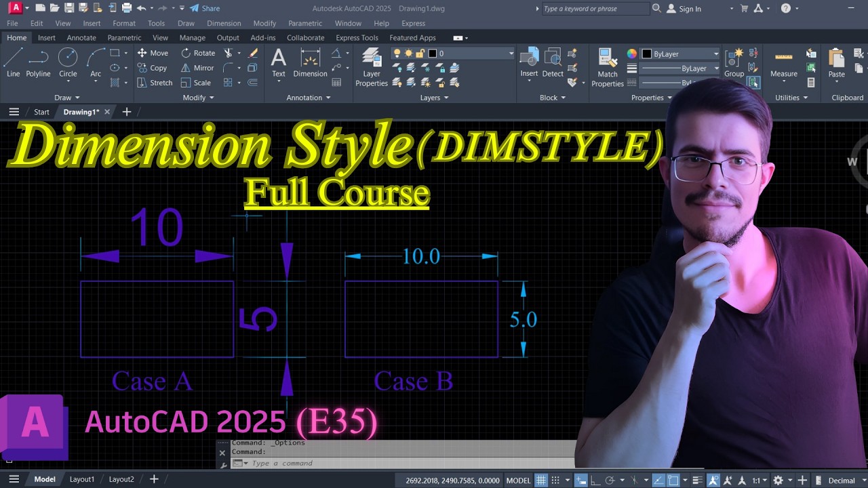Viewport: 868px width, 488px height.
Task: Click the Offset tool in Modify panel
Action: tap(253, 83)
